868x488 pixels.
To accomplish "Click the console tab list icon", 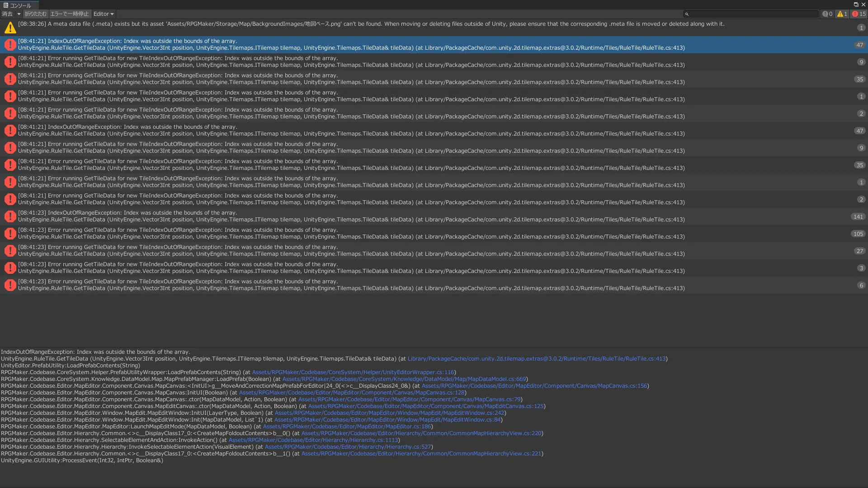I will tap(6, 5).
